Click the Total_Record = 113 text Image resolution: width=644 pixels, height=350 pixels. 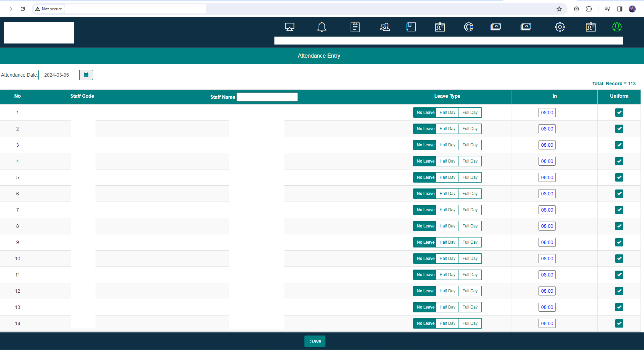[x=614, y=84]
